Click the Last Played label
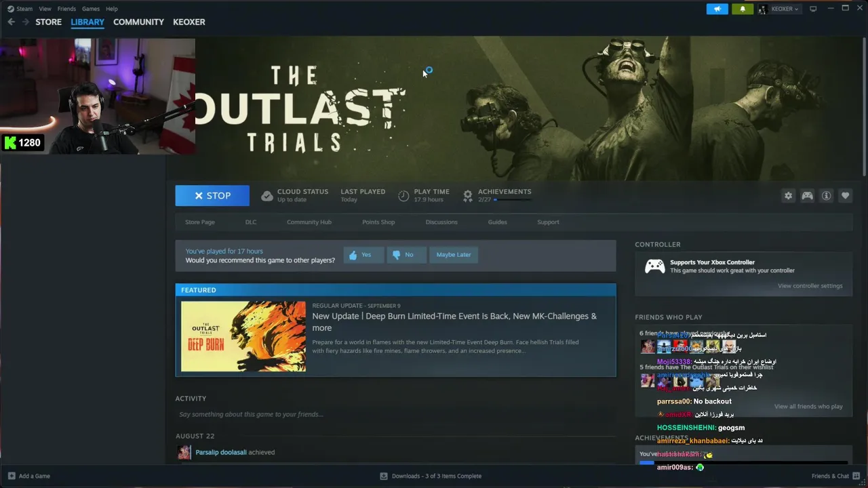This screenshot has height=488, width=868. coord(363,192)
